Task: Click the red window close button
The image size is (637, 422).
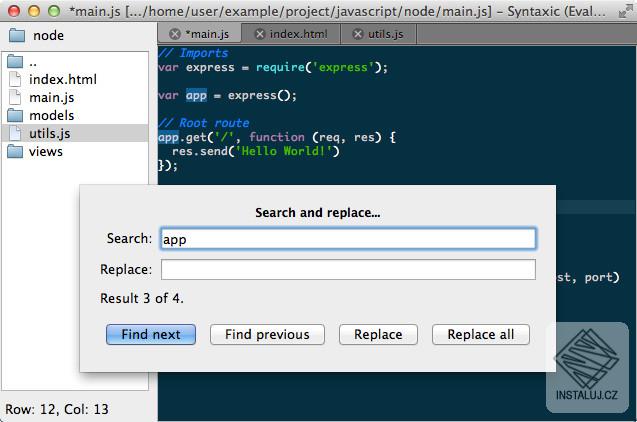Action: [x=14, y=11]
